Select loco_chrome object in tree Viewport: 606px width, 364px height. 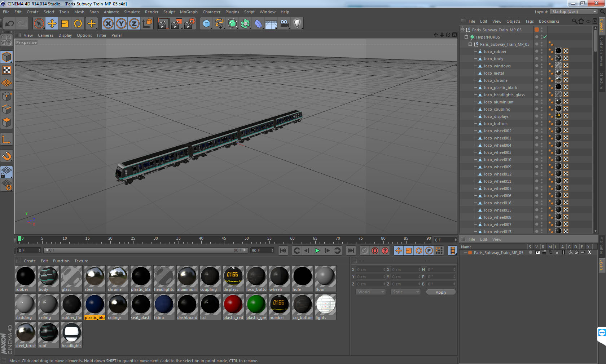click(495, 80)
